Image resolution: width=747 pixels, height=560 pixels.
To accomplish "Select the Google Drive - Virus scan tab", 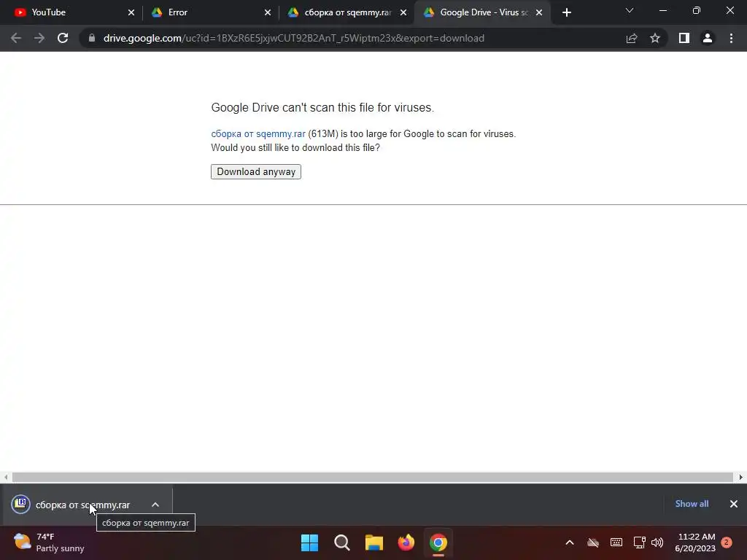I will [x=482, y=12].
